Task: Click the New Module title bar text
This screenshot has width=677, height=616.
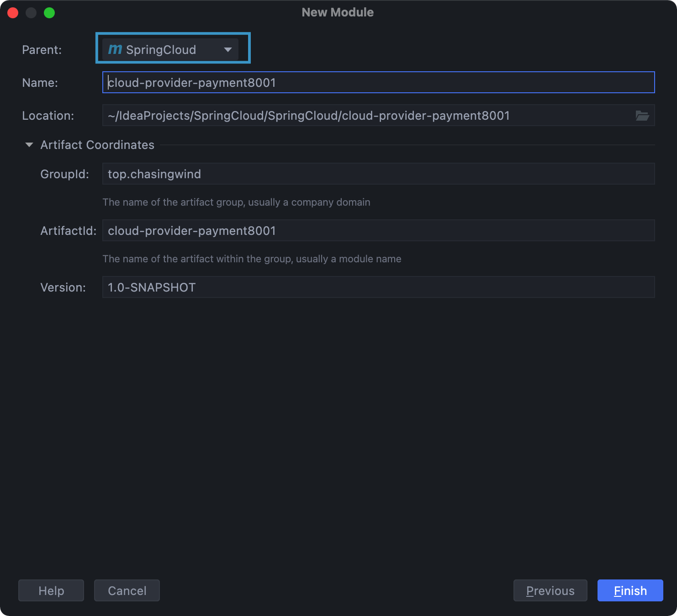Action: click(338, 12)
